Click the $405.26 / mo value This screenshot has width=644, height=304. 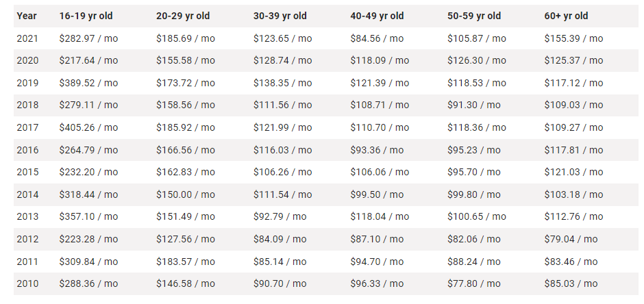[88, 127]
